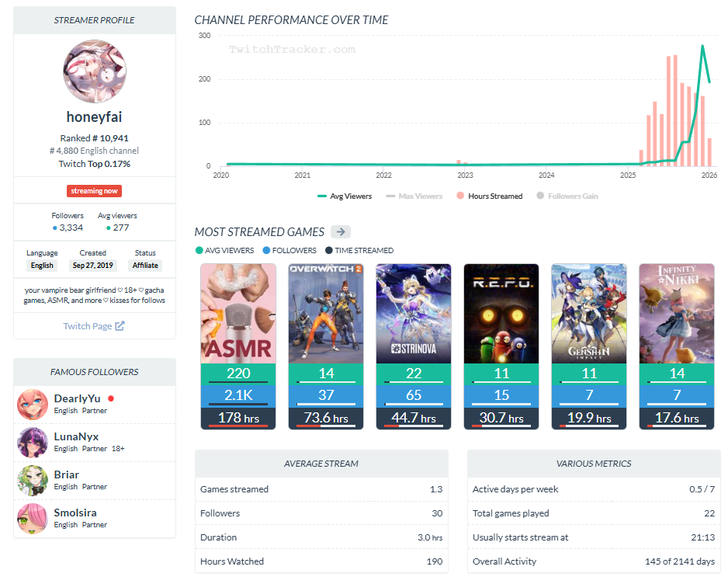Click R.E.P.O.'s 30.7 hrs value

coord(501,418)
